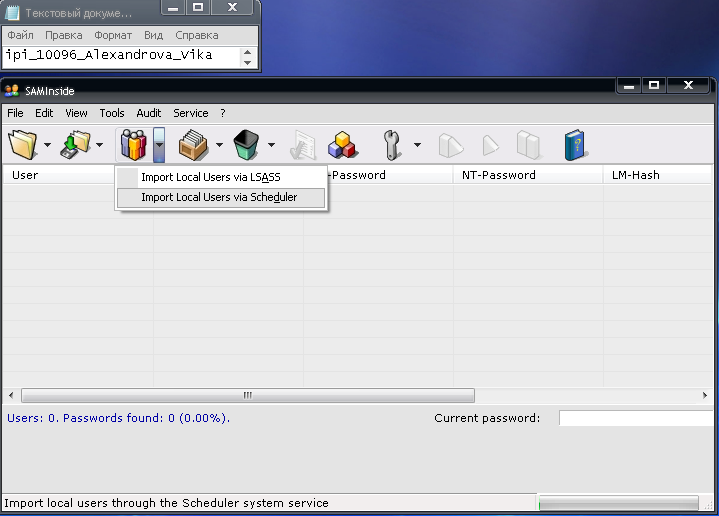Image resolution: width=719 pixels, height=516 pixels.
Task: Click the Users: 0. Passwords found text
Action: (x=118, y=418)
